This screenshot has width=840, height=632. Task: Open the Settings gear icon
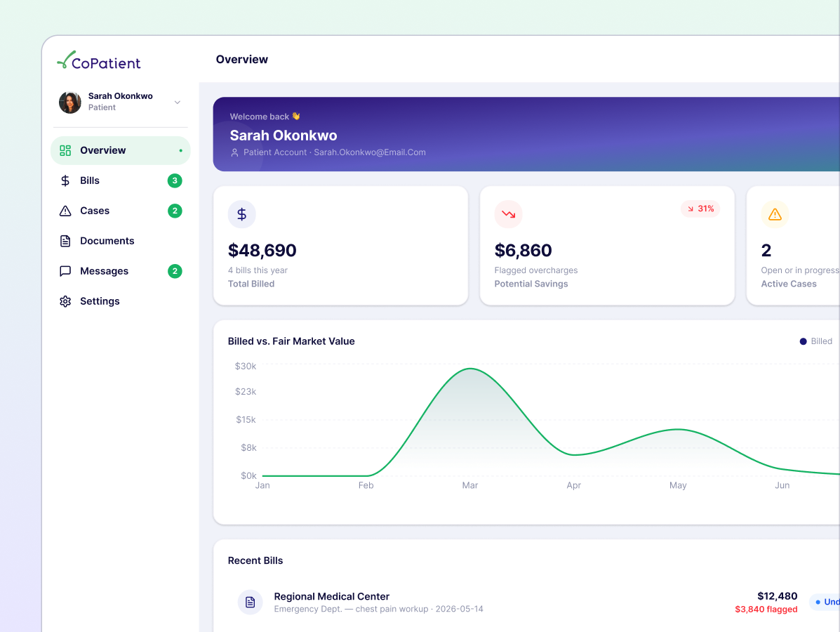pyautogui.click(x=65, y=301)
